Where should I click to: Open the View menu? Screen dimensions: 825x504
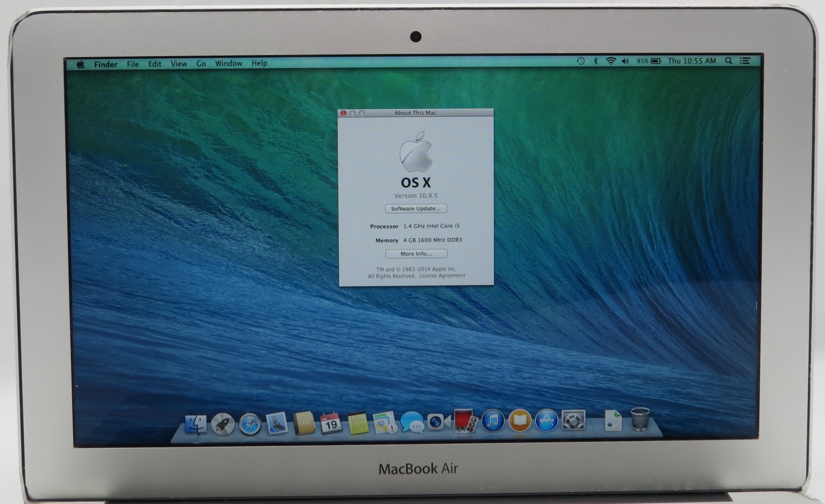pyautogui.click(x=179, y=64)
